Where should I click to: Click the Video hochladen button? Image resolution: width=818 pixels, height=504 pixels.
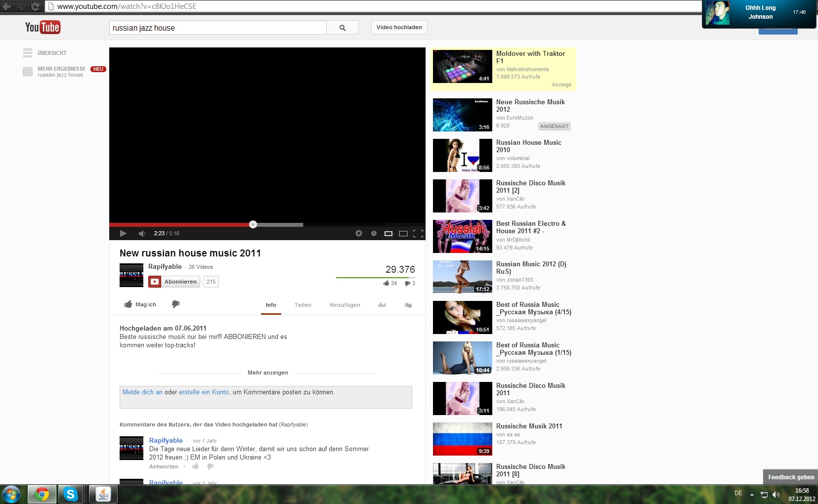(399, 28)
